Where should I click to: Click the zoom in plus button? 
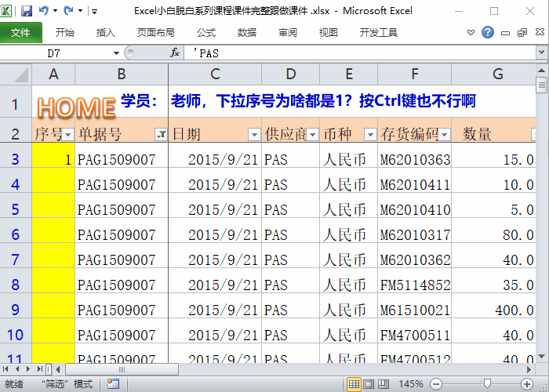[526, 384]
